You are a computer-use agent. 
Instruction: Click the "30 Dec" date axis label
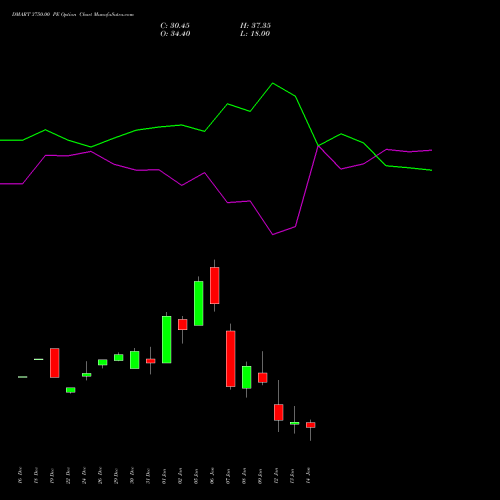[x=132, y=476]
